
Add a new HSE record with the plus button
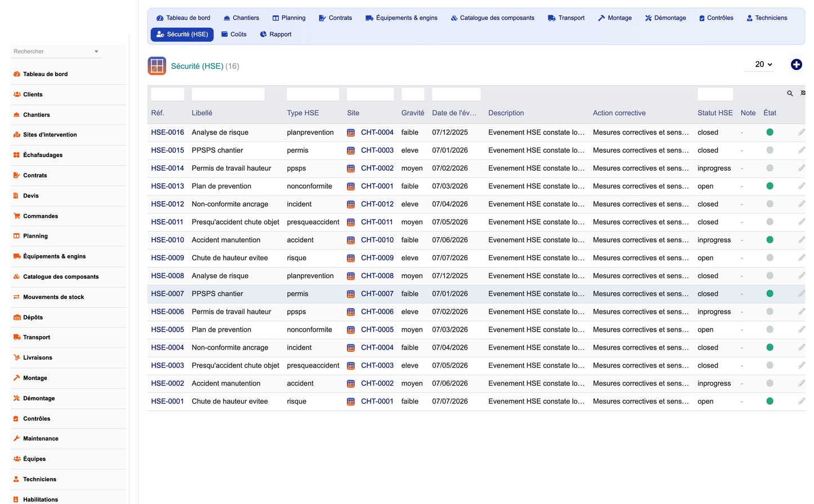[796, 65]
